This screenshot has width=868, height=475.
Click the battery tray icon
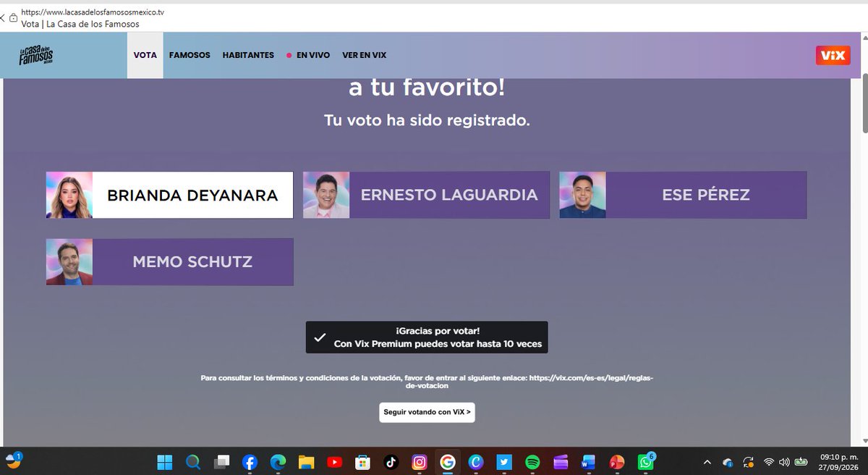pos(801,462)
